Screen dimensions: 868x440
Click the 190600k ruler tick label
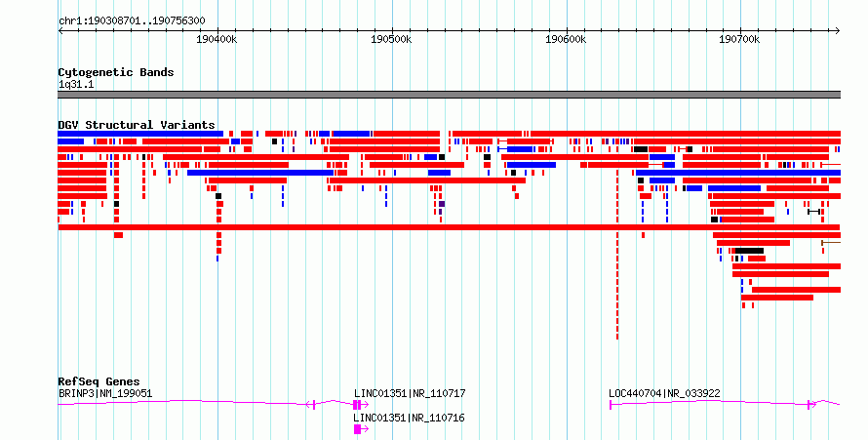pyautogui.click(x=566, y=40)
